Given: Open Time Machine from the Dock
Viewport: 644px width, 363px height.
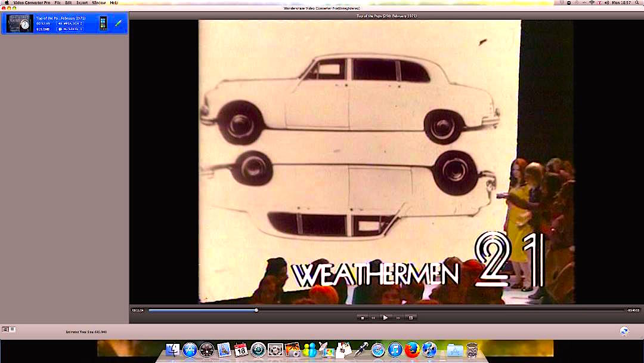Looking at the screenshot, I should [258, 350].
